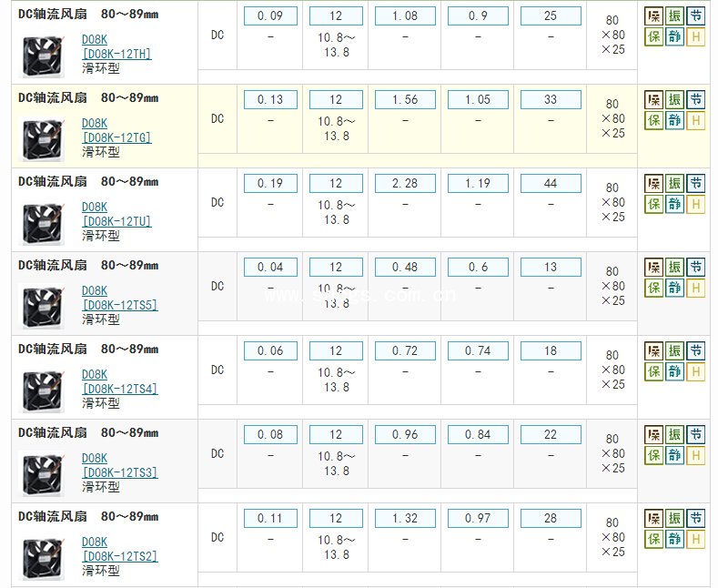Click 振 icon in D08K-12TS4 row

point(674,351)
